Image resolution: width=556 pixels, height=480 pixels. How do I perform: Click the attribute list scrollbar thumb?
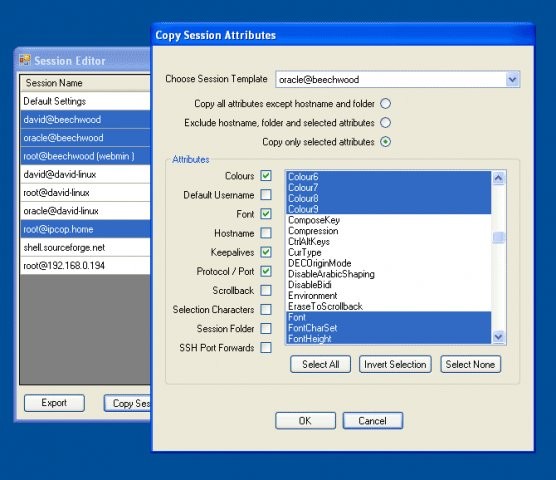[x=498, y=238]
